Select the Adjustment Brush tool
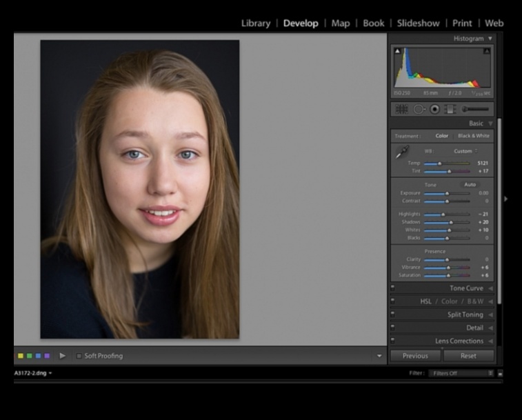This screenshot has width=522, height=420. coord(475,109)
